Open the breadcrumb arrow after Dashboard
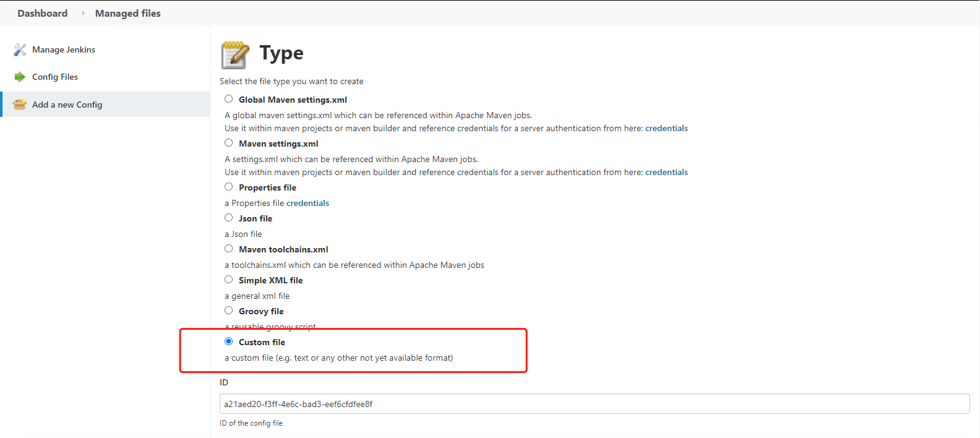 pos(83,13)
